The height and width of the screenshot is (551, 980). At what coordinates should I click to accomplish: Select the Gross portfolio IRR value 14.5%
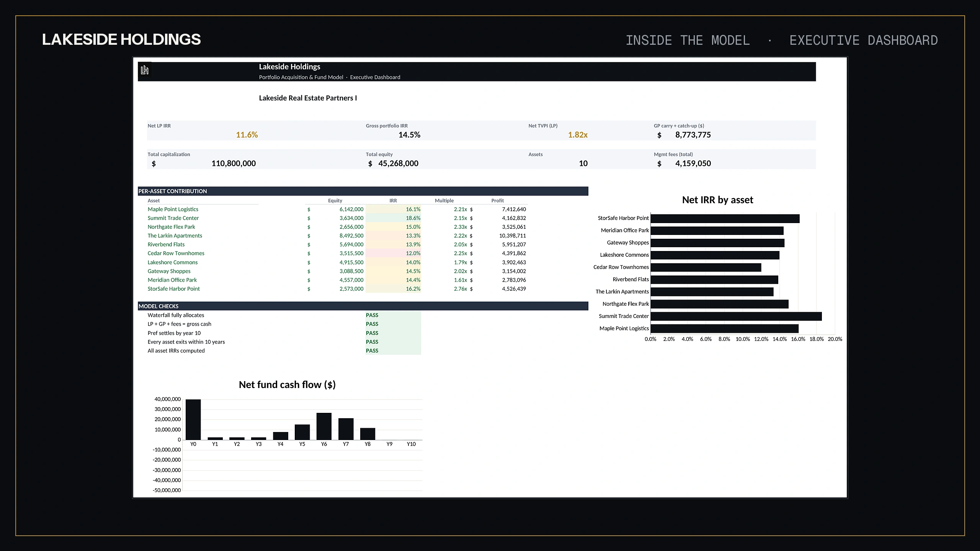pos(409,135)
